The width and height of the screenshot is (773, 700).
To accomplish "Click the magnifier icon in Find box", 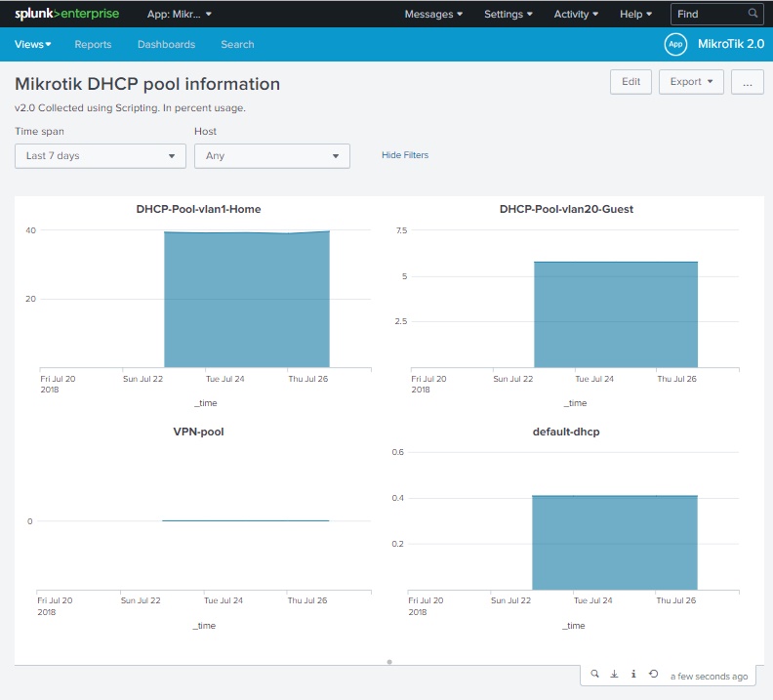I will point(753,14).
